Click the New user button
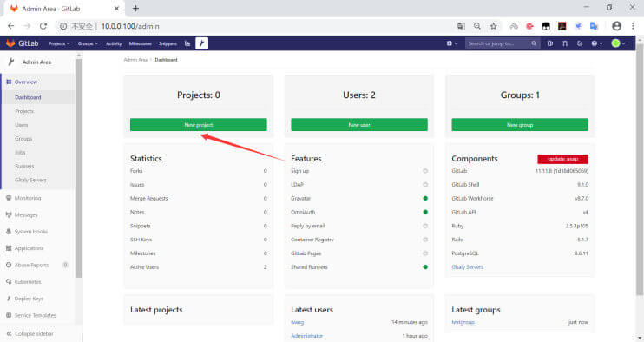Screen dimensions: 644x342 (x=359, y=125)
